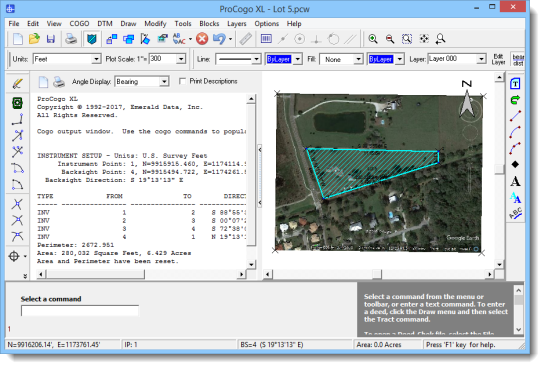Select the large A text tool
545x369 pixels.
pos(515,181)
